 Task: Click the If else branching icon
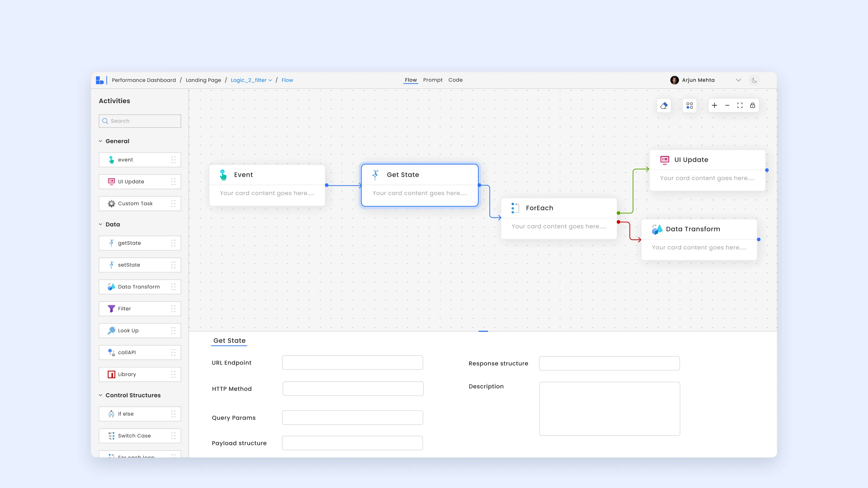(x=111, y=413)
